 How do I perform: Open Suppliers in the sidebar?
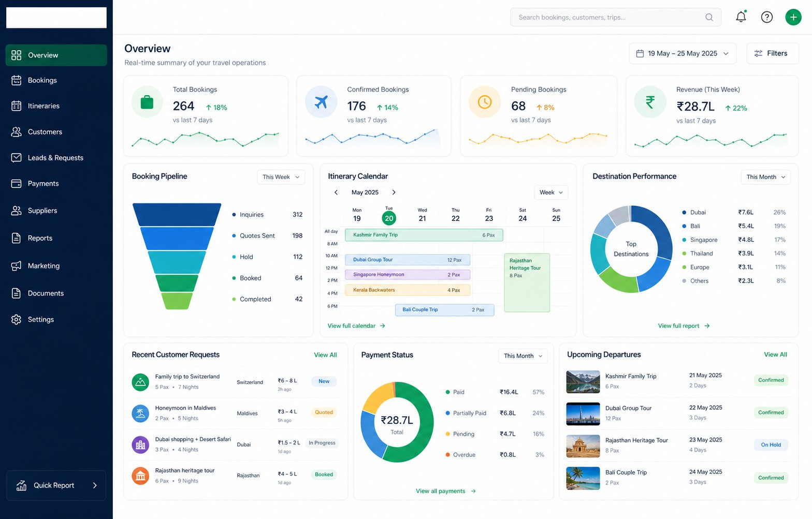click(x=56, y=211)
